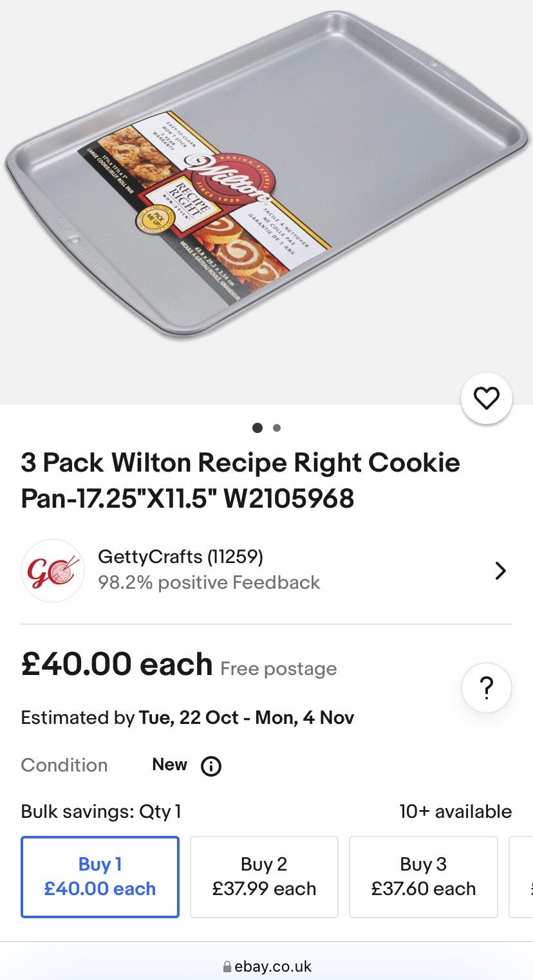Tap the ebay.co.uk address text
Image resolution: width=533 pixels, height=980 pixels.
pyautogui.click(x=273, y=966)
